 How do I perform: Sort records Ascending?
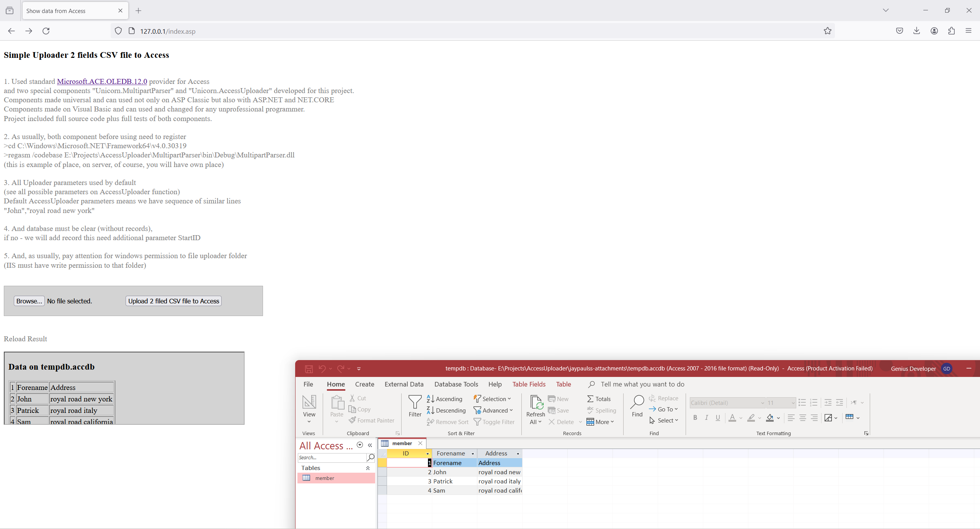[444, 399]
